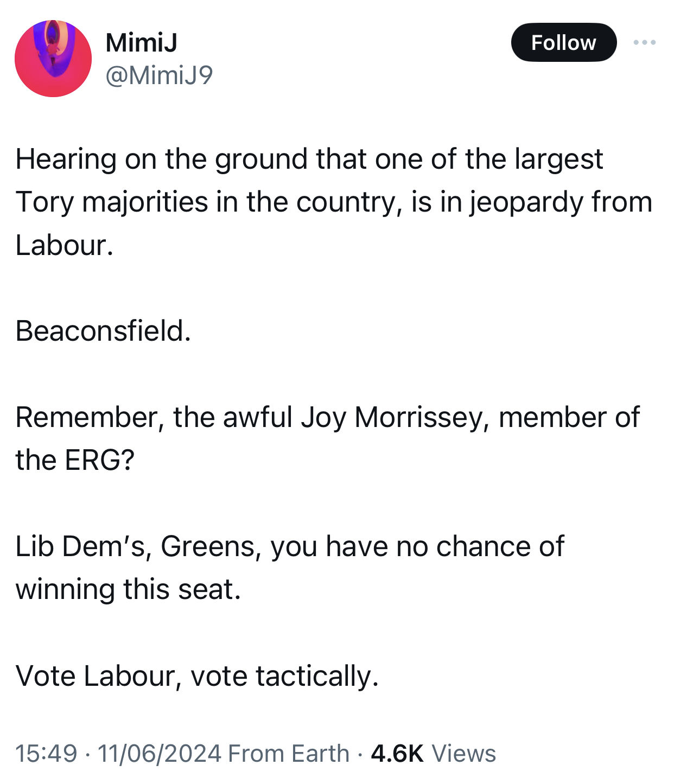Open the three-dot more options menu
The image size is (674, 784).
[644, 42]
